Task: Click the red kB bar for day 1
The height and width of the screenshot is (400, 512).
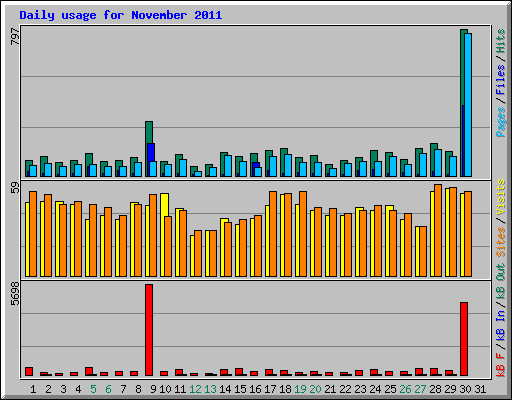Action: (x=29, y=372)
